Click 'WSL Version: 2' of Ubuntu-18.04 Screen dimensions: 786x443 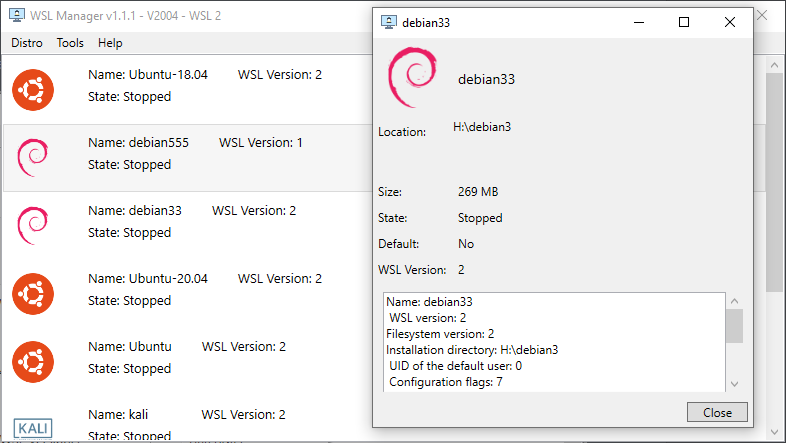click(280, 75)
